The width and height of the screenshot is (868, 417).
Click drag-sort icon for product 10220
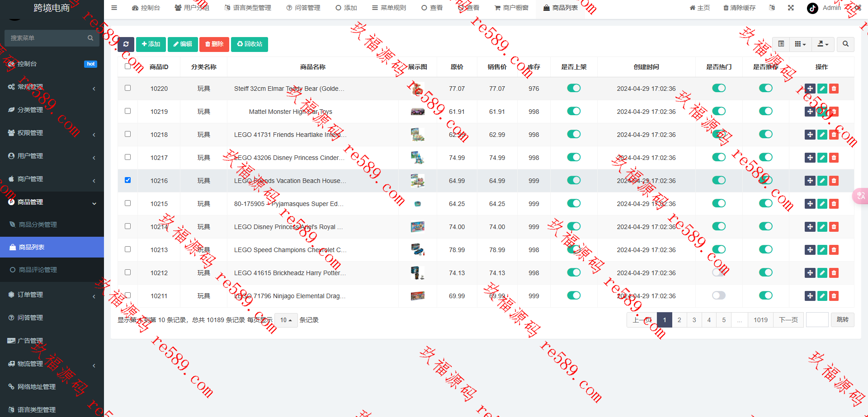pyautogui.click(x=810, y=89)
